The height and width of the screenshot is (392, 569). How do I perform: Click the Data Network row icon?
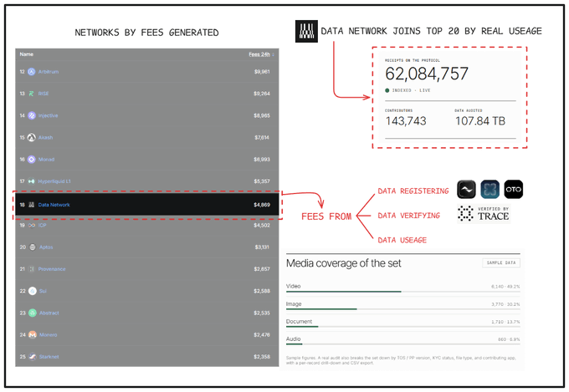point(32,205)
